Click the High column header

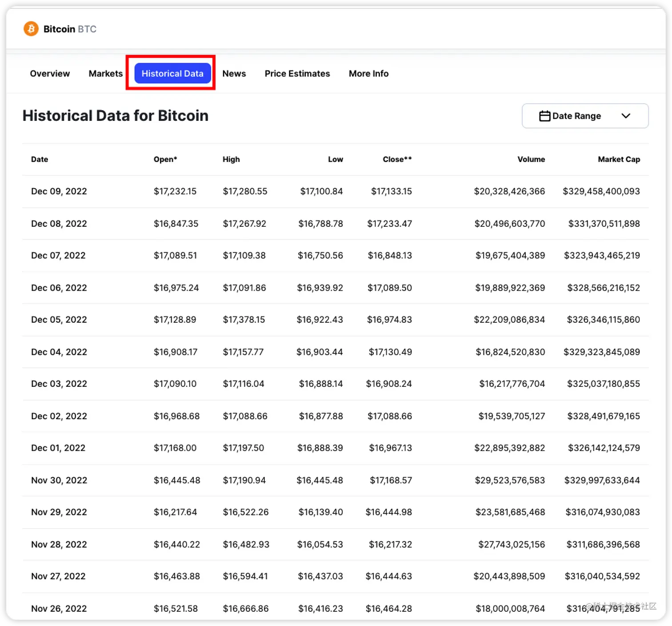(x=231, y=159)
